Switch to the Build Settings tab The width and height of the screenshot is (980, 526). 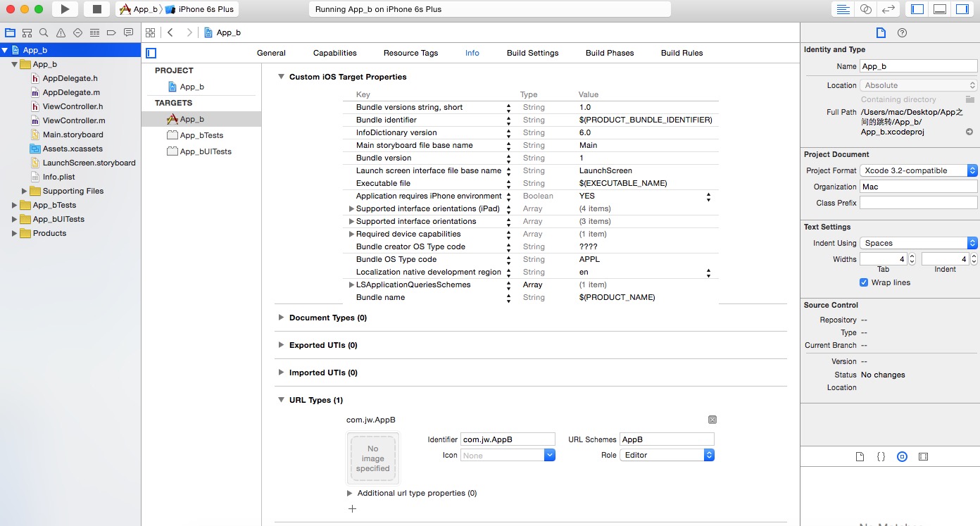click(x=532, y=53)
